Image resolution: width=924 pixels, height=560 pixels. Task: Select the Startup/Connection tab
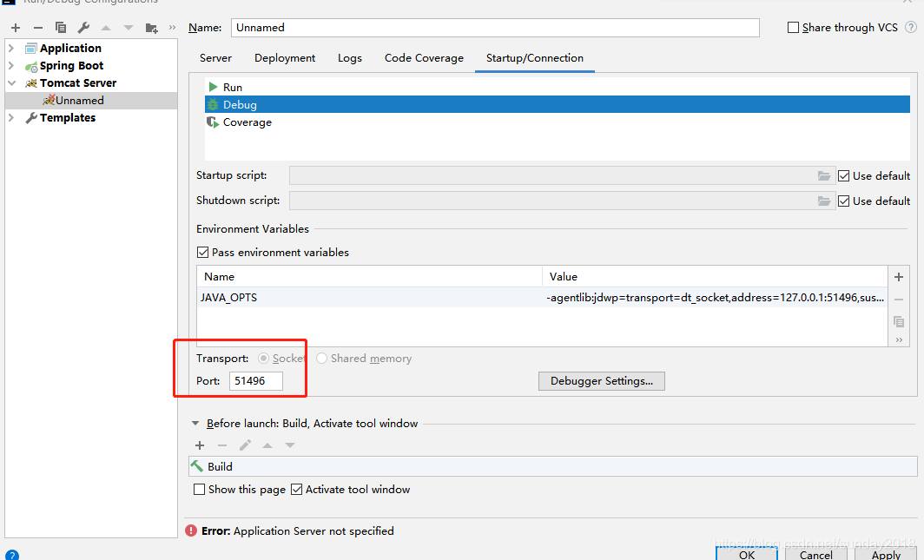[534, 57]
